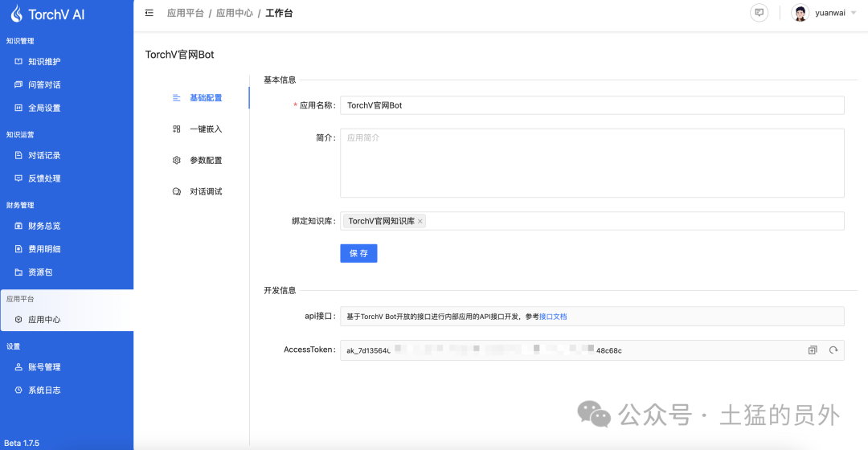Click the 知识运营 sidebar group label
868x450 pixels.
coord(20,134)
